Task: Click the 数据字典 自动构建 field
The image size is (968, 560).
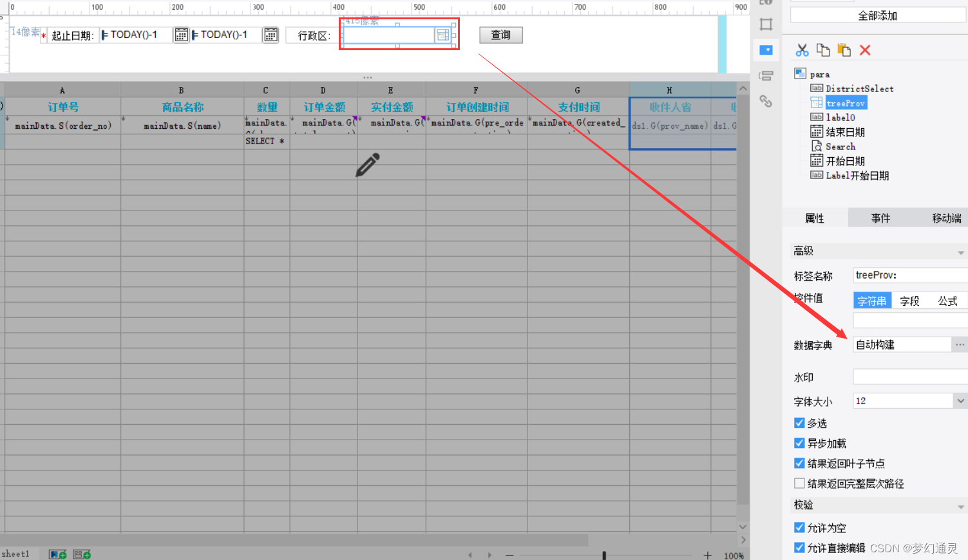Action: [902, 344]
